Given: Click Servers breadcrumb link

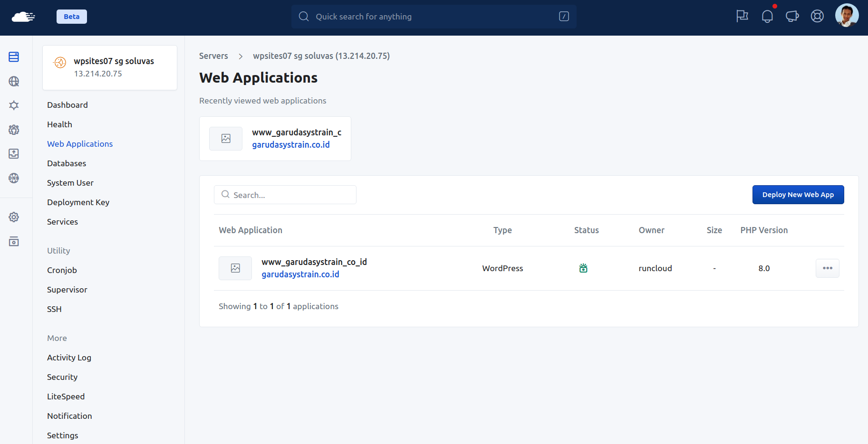Looking at the screenshot, I should [x=213, y=56].
